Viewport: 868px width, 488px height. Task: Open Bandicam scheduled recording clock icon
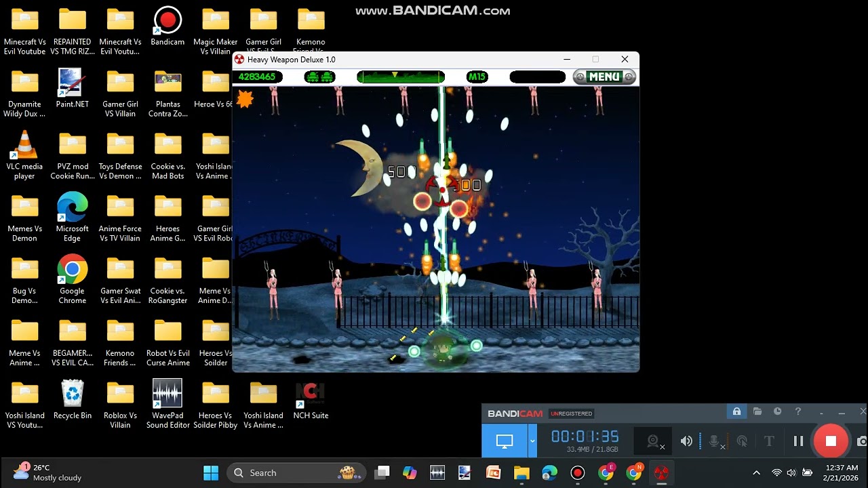(778, 411)
